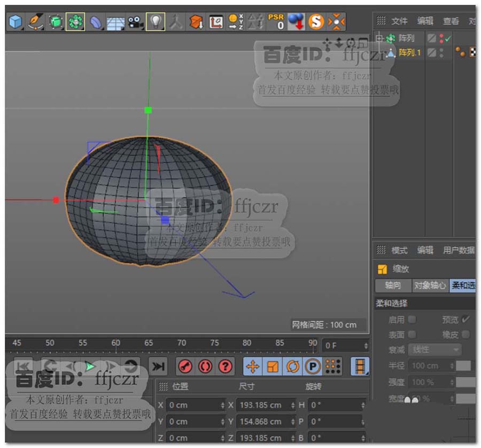
Task: Adjust the 强度 strength stepper arrows
Action: click(x=452, y=382)
